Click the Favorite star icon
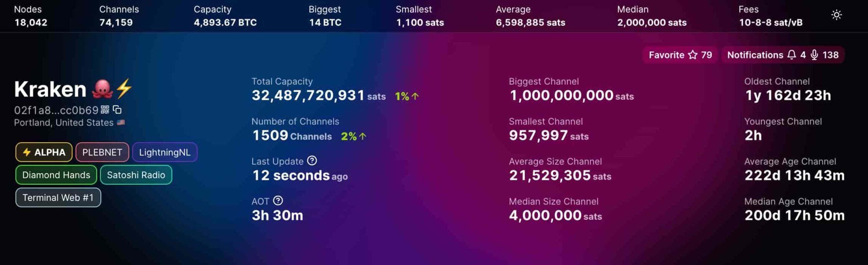The height and width of the screenshot is (265, 868). (x=693, y=55)
